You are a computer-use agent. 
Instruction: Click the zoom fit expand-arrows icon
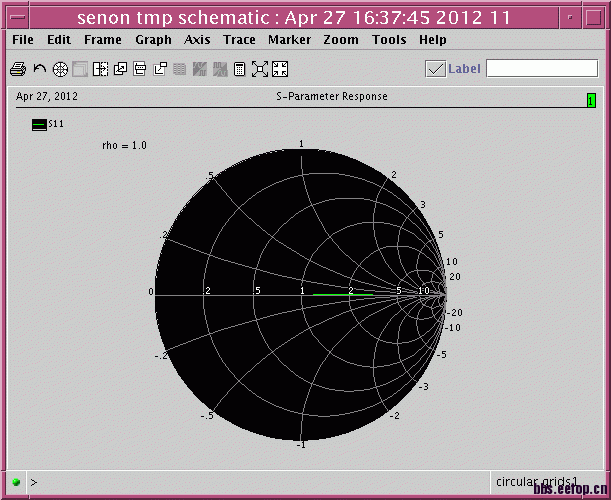point(260,69)
